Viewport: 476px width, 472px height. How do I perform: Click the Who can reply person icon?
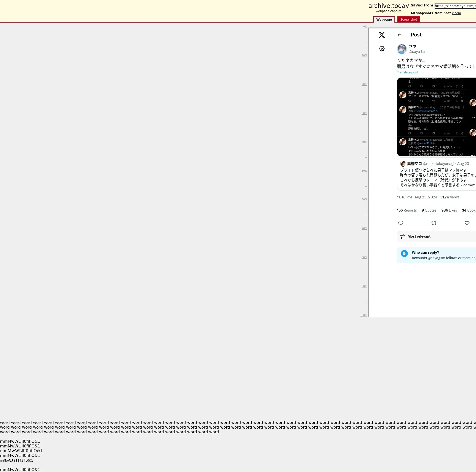pyautogui.click(x=404, y=253)
